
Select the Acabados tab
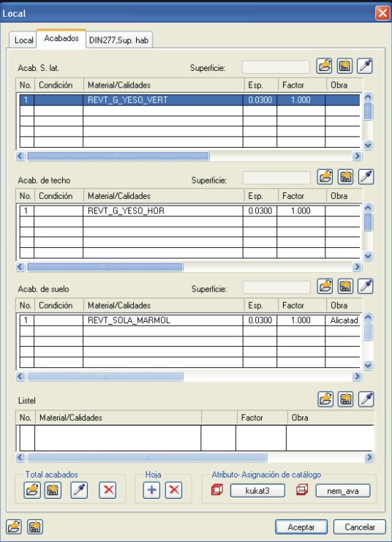(61, 38)
